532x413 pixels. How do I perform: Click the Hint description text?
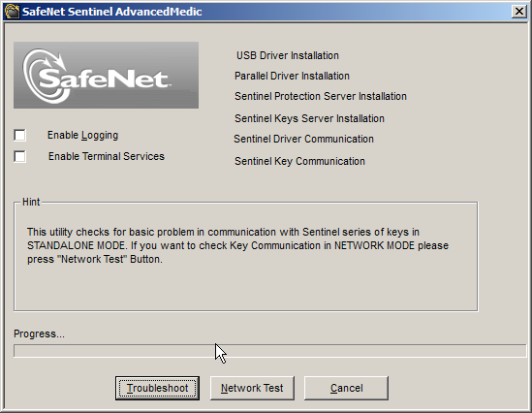coord(237,245)
